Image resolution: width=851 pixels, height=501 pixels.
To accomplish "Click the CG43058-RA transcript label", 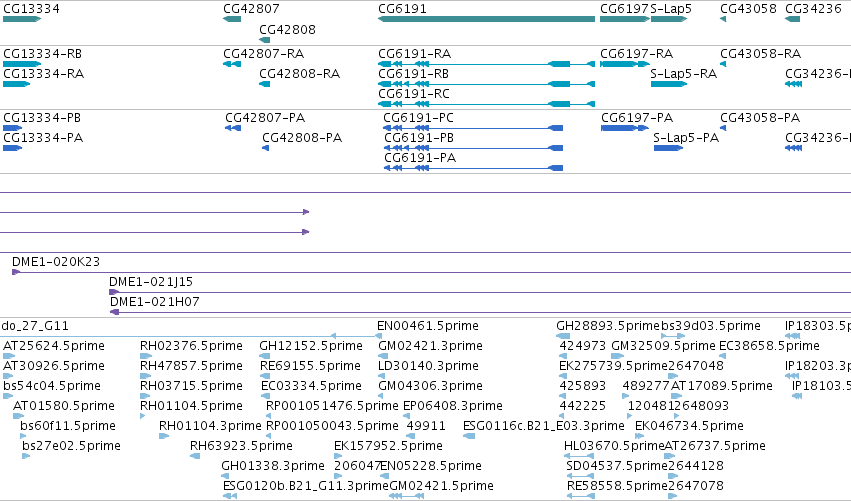I will click(x=761, y=54).
